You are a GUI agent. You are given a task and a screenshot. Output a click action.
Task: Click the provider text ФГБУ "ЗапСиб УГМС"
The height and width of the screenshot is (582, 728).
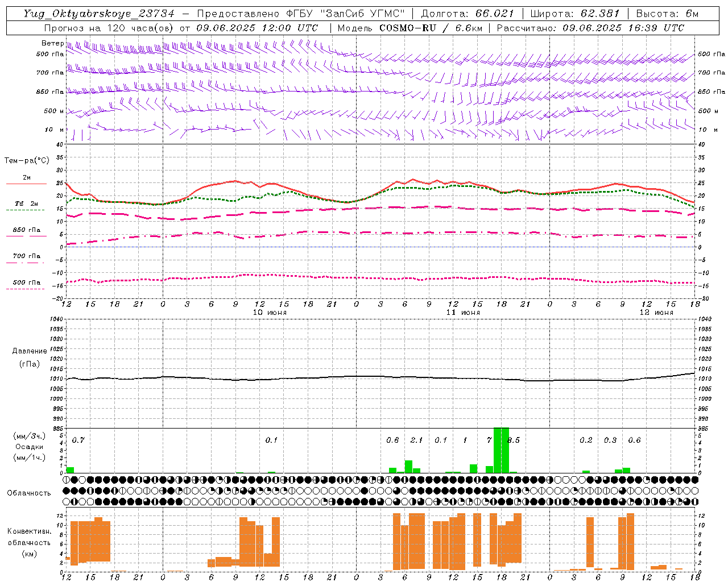(x=346, y=14)
